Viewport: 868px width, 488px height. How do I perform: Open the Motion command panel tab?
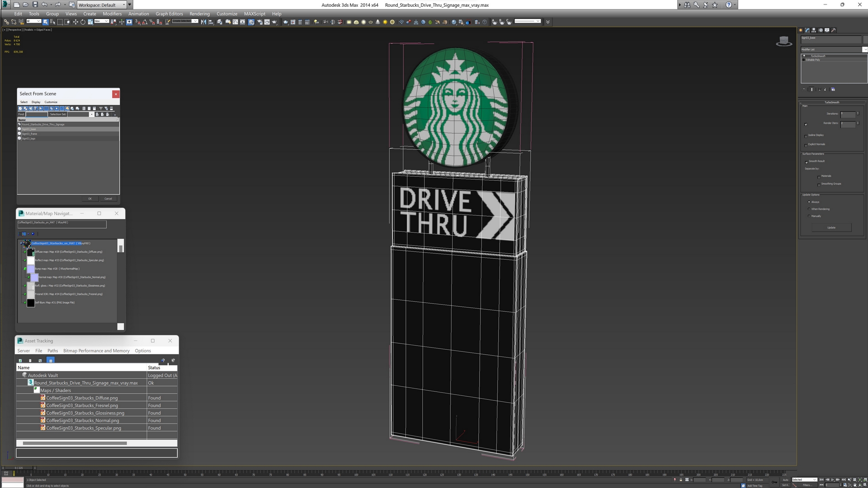click(821, 30)
